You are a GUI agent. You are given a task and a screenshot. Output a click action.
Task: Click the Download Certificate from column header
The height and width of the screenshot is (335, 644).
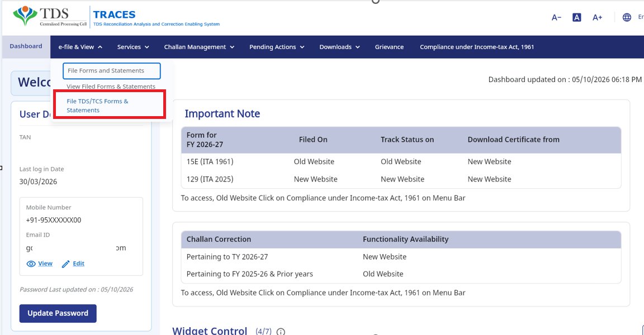coord(513,140)
